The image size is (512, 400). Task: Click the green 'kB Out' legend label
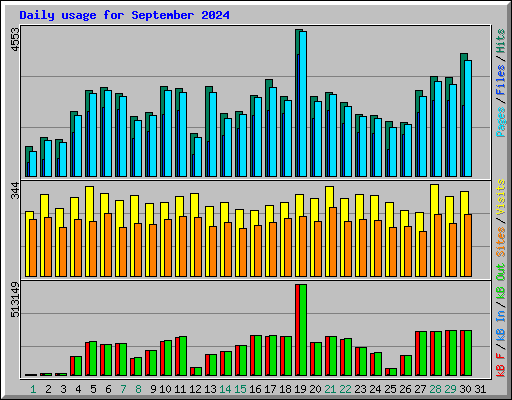[x=501, y=282]
